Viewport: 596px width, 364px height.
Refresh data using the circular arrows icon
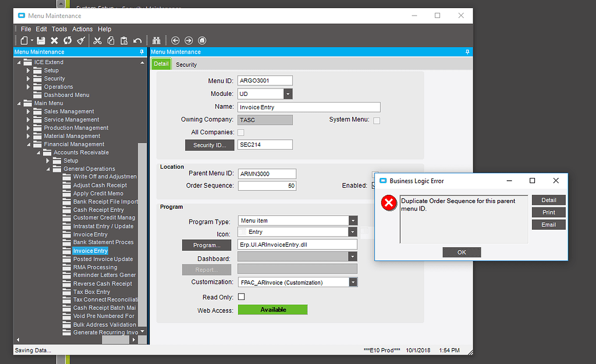(x=68, y=40)
